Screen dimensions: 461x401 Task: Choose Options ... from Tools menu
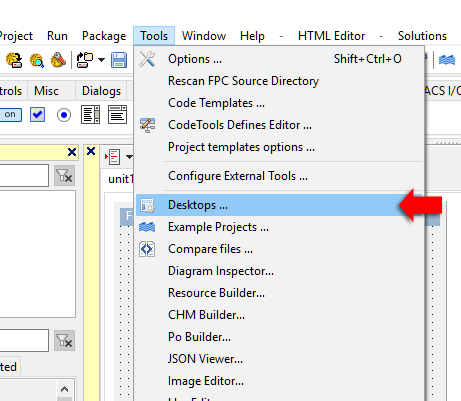tap(279, 59)
